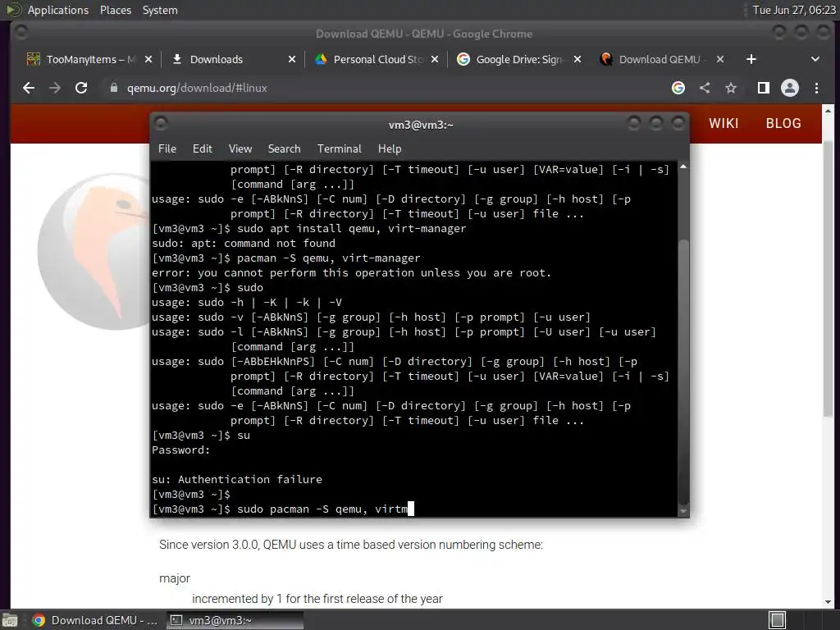Open the terminal File menu
The image size is (840, 630).
tap(167, 149)
